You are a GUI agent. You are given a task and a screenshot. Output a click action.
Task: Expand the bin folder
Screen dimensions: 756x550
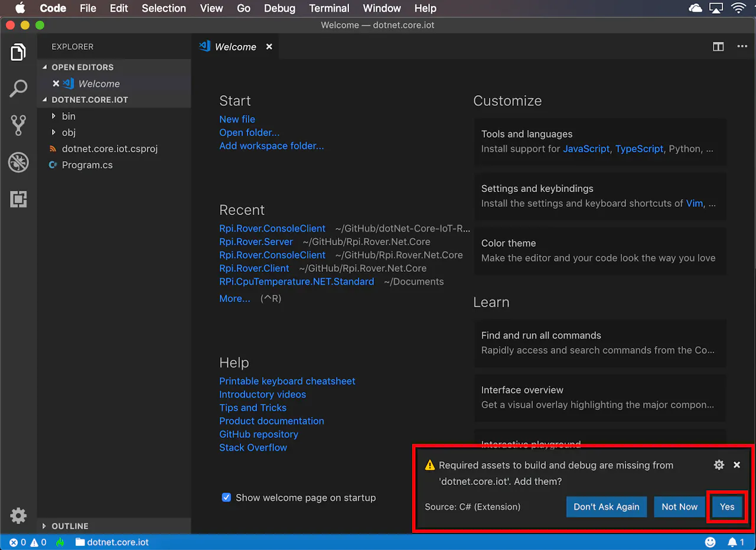(69, 116)
